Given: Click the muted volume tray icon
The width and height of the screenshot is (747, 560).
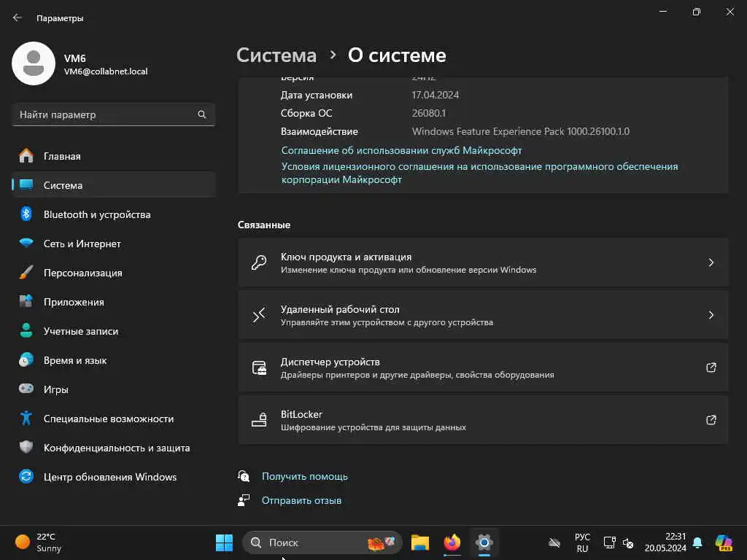Looking at the screenshot, I should pos(628,542).
